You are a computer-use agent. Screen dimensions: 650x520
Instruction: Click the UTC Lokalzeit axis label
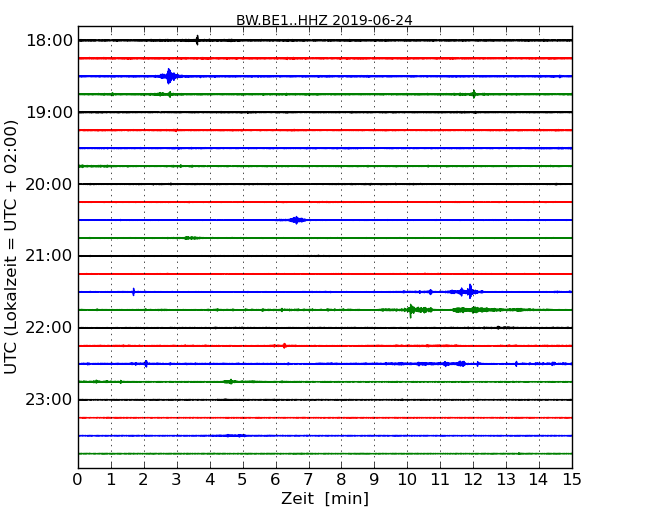point(11,247)
